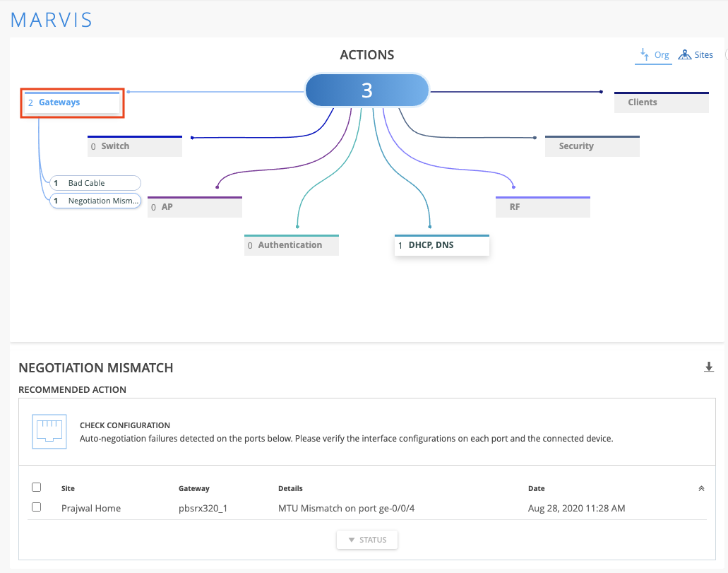Click the Security category box

592,146
